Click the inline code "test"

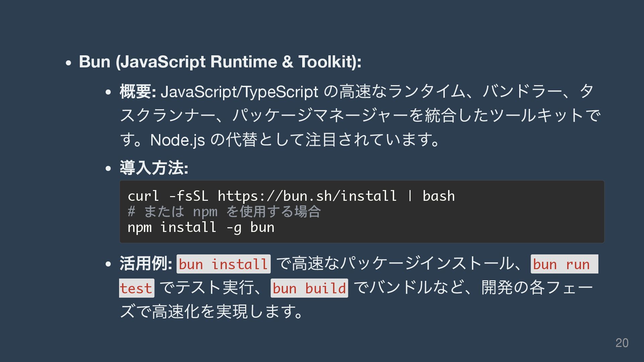[x=137, y=288]
